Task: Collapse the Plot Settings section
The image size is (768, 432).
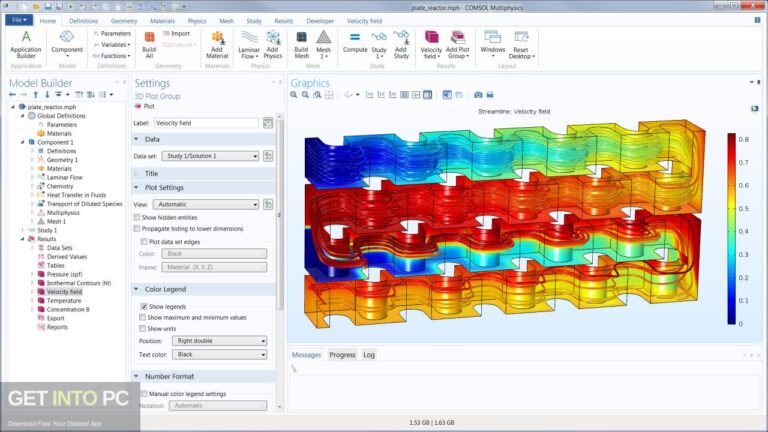Action: click(x=137, y=188)
